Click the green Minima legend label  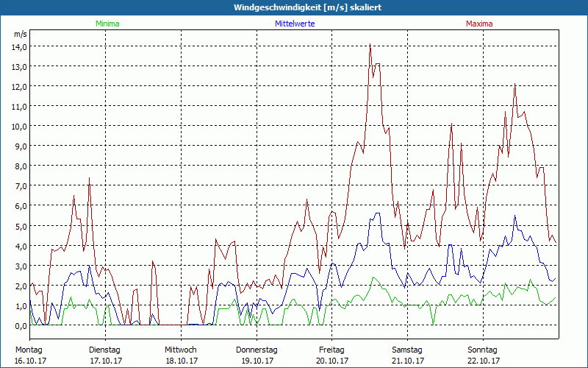click(x=107, y=24)
